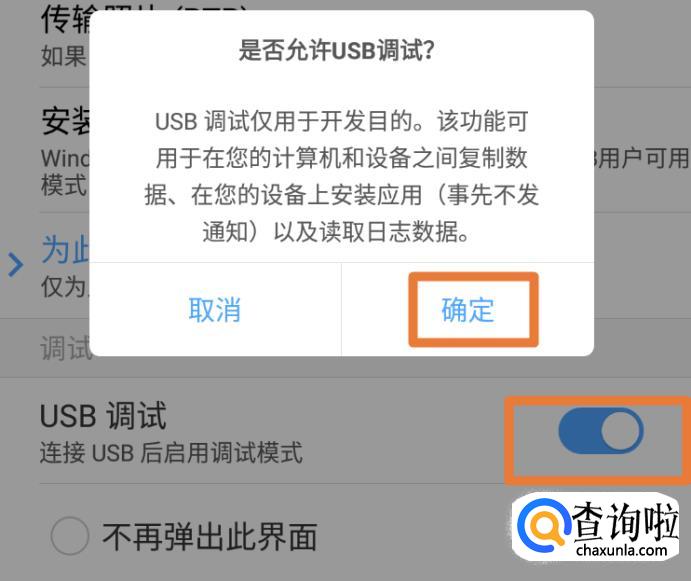Click the dialog title 是否允许USB调试?
The width and height of the screenshot is (691, 581).
337,50
